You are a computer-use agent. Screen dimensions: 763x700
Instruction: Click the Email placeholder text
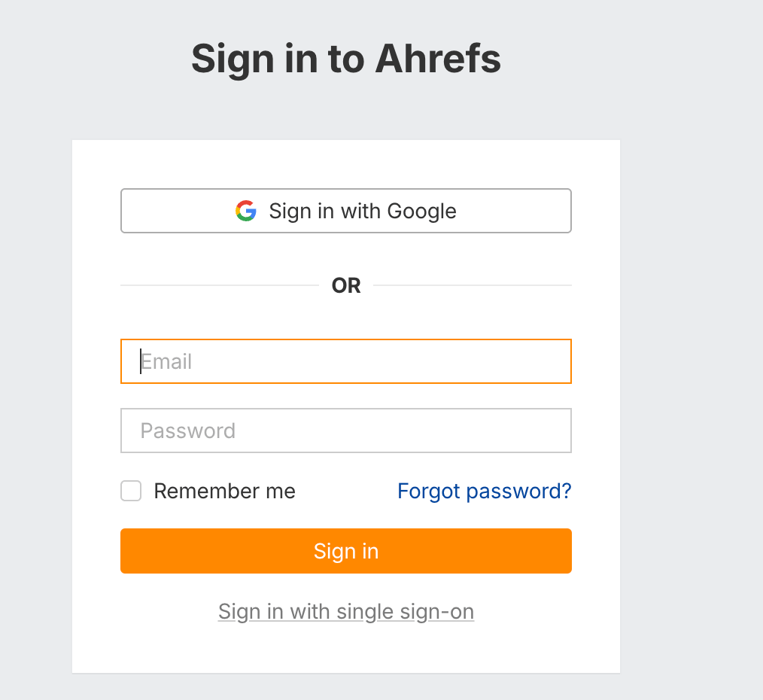(166, 361)
